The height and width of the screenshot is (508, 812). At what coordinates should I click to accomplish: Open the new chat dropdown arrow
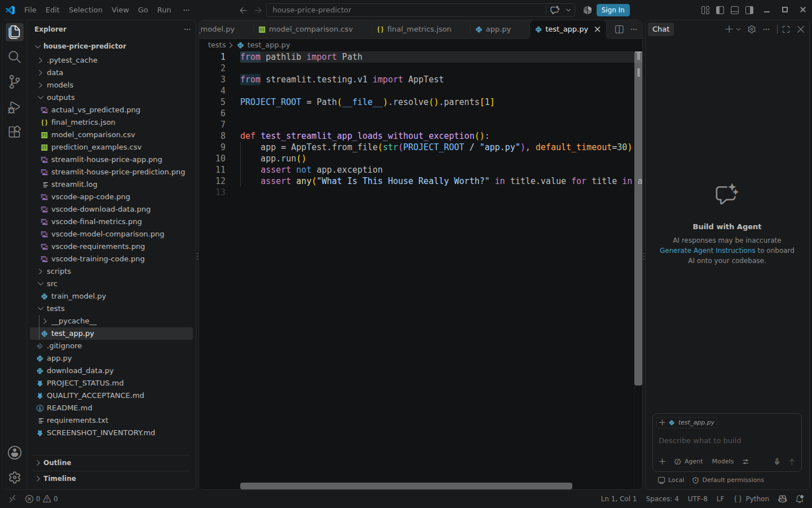tap(739, 29)
